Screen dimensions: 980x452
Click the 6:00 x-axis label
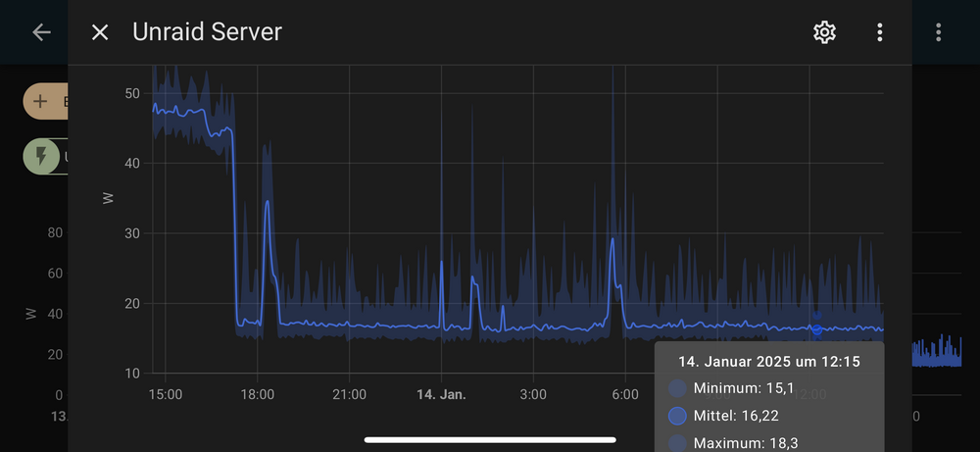625,395
